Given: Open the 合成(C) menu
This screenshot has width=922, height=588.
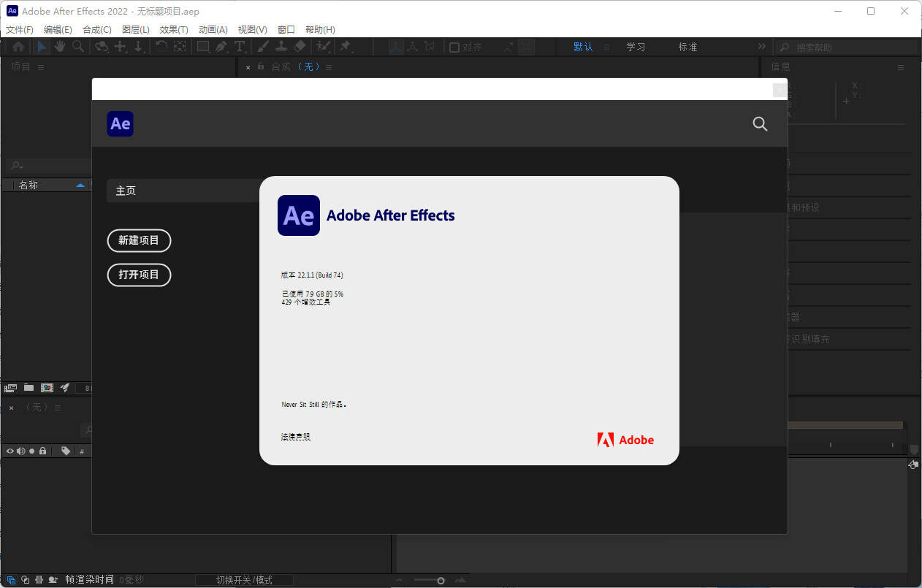Looking at the screenshot, I should [x=97, y=30].
